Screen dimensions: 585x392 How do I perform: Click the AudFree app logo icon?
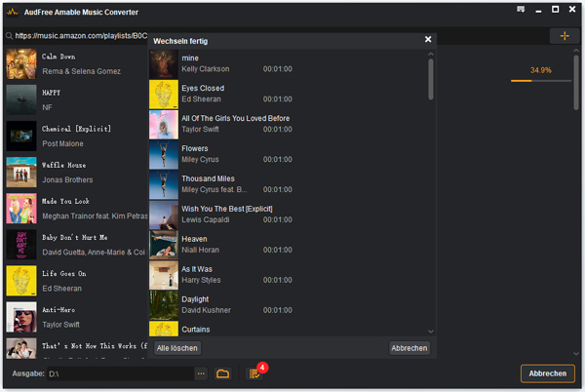point(13,13)
